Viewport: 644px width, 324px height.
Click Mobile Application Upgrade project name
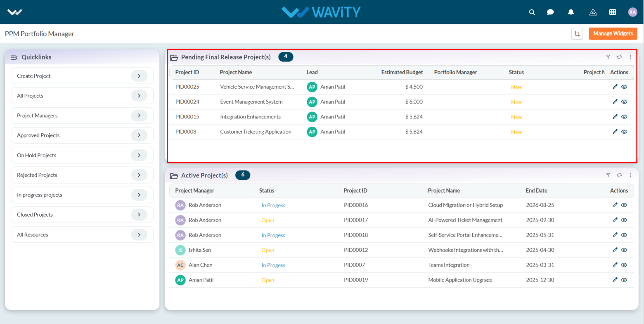[460, 280]
